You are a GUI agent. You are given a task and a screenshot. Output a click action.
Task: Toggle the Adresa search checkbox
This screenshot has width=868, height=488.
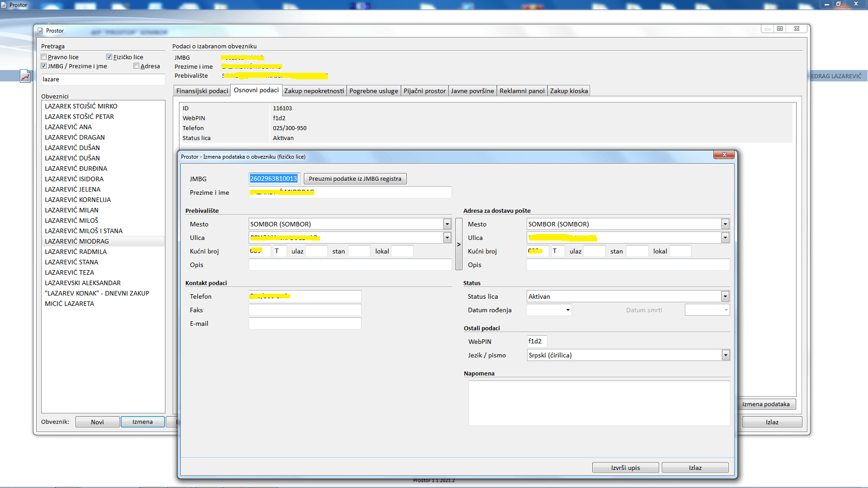(x=136, y=66)
